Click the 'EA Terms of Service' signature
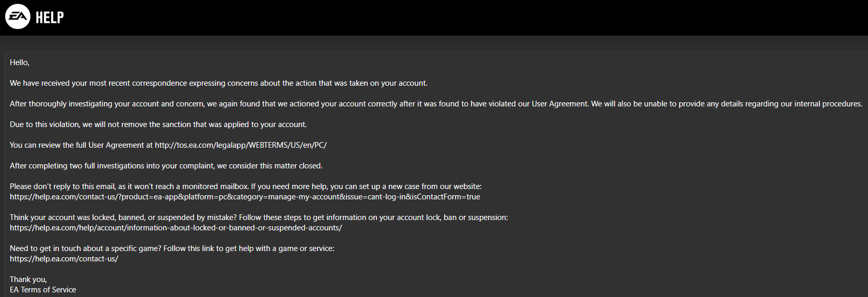Image resolution: width=868 pixels, height=297 pixels. click(43, 290)
